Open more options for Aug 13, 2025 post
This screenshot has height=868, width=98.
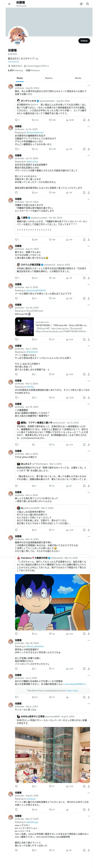point(89,246)
